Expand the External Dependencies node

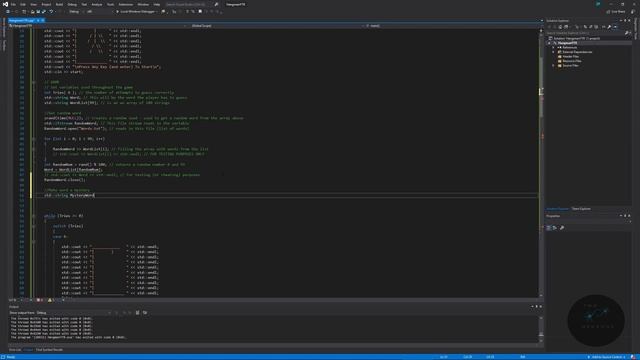(554, 52)
